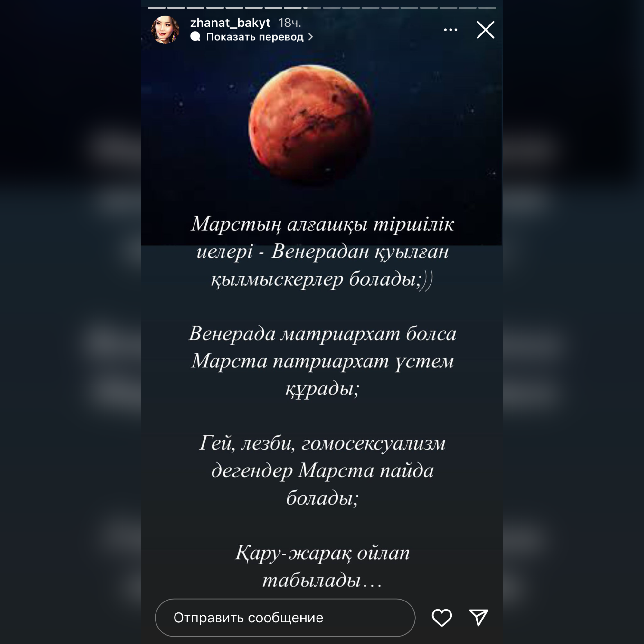
Task: Share the story via paper plane icon
Action: 479,617
